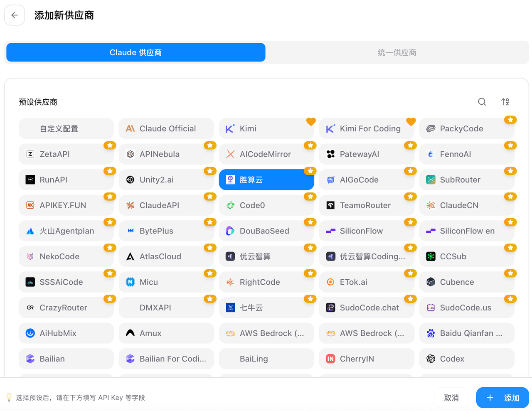Select the 自定义配置 preset

66,128
